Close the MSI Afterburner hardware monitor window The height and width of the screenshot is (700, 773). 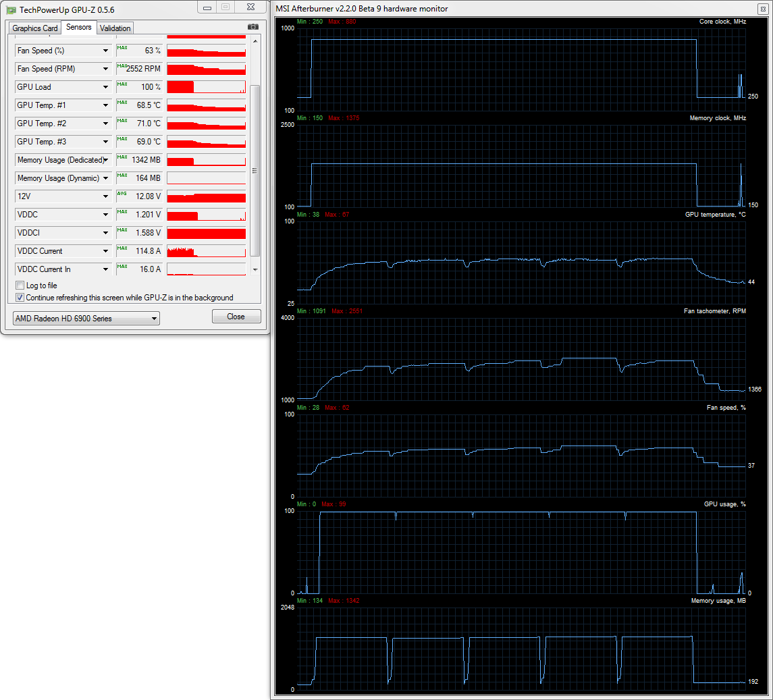pos(762,9)
